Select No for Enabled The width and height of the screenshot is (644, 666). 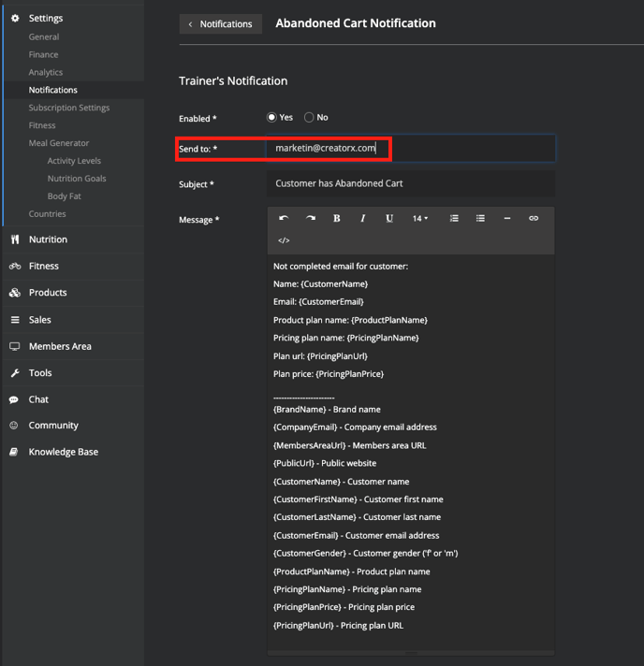tap(309, 117)
